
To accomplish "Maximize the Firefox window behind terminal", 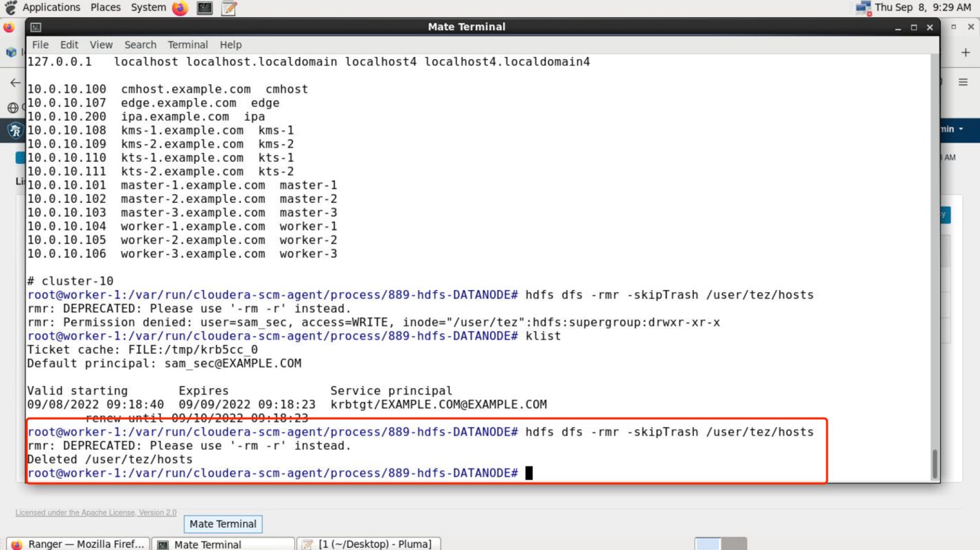I will pyautogui.click(x=953, y=27).
